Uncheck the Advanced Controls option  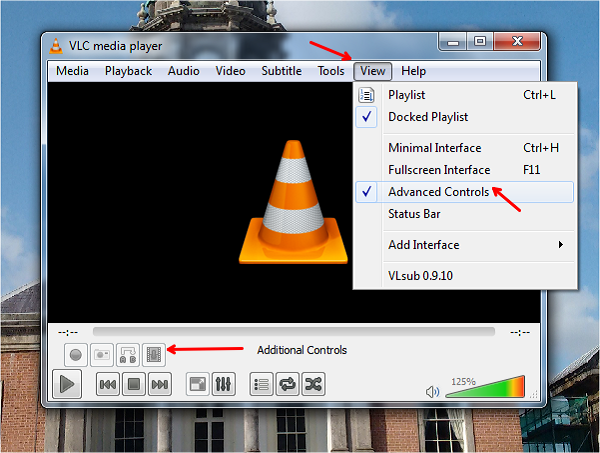click(465, 192)
